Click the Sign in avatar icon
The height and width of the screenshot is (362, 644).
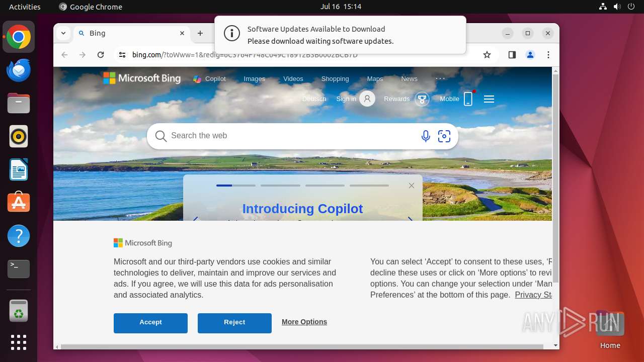coord(367,99)
